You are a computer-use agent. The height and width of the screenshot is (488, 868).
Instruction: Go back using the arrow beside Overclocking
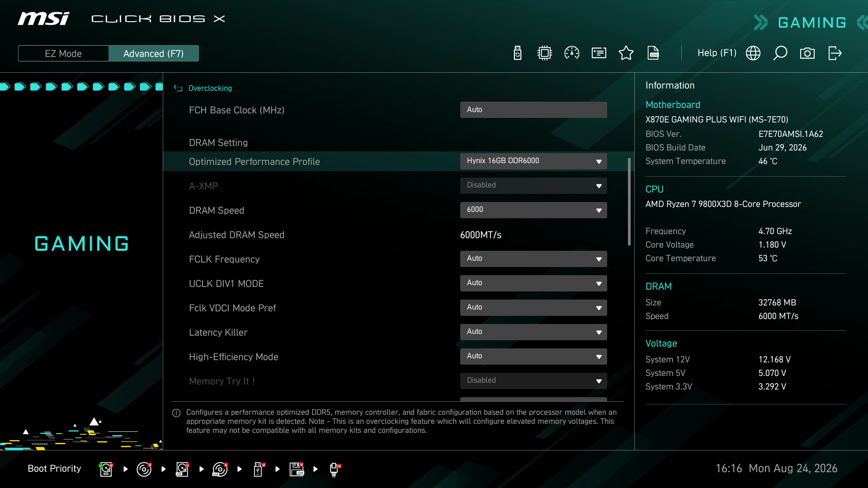(178, 89)
